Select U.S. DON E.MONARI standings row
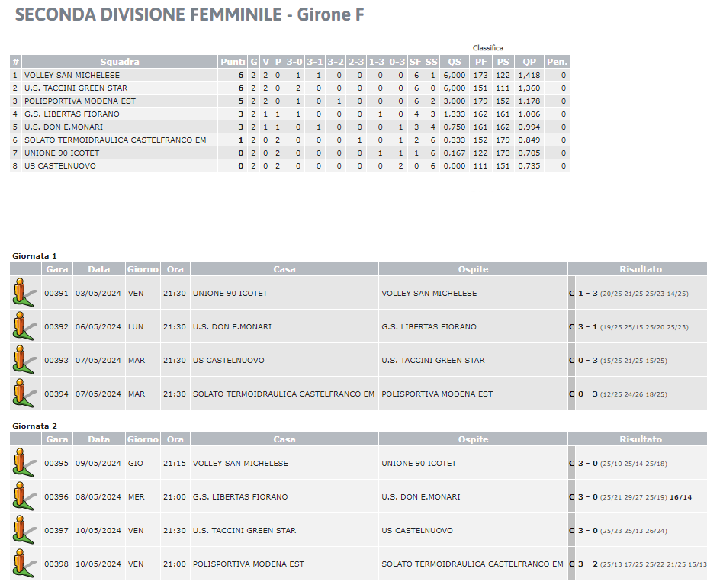 [290, 127]
